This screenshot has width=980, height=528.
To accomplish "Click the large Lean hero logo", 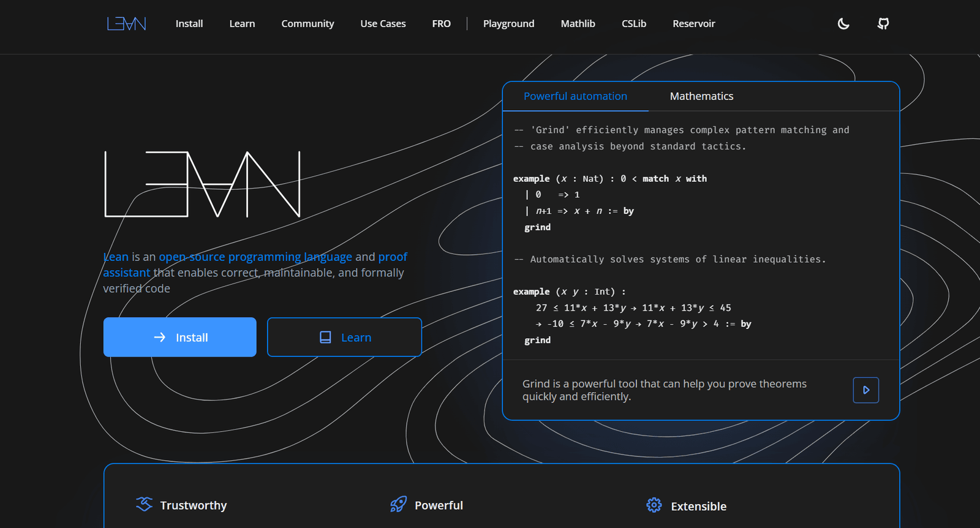I will (x=203, y=184).
